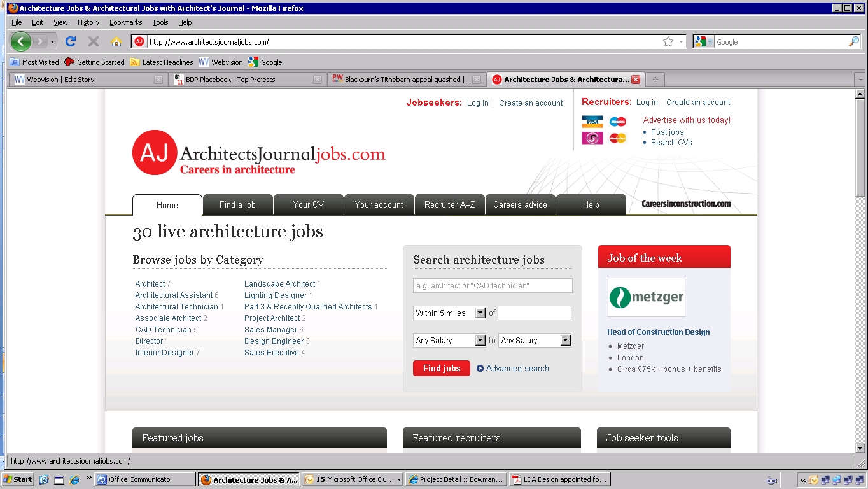Click Internet Explorer quick launch icon

[x=74, y=479]
